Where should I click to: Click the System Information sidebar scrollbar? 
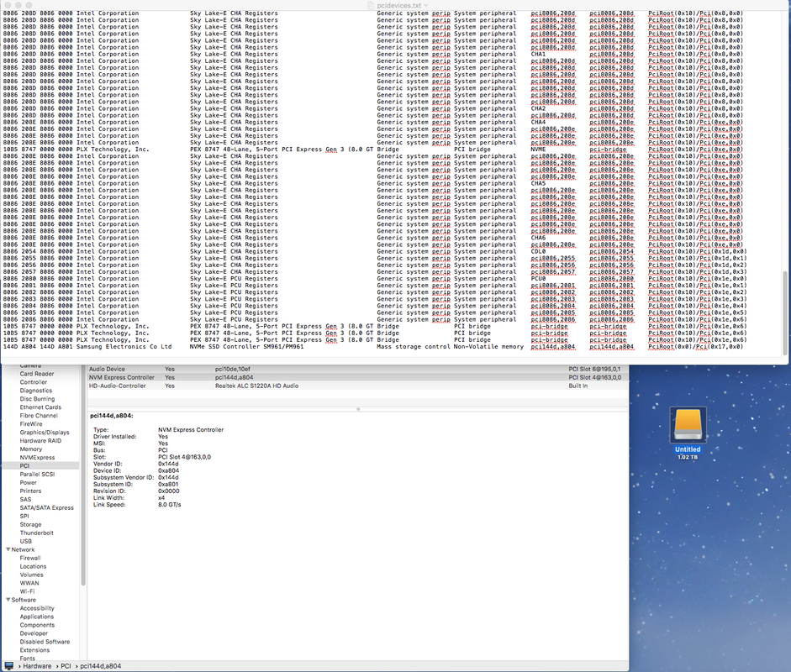pos(83,474)
